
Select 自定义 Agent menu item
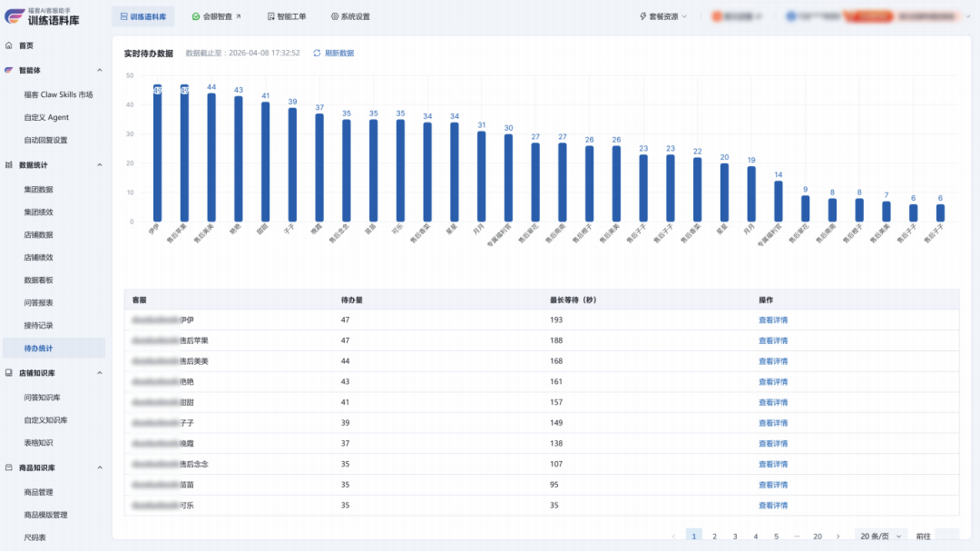(46, 118)
